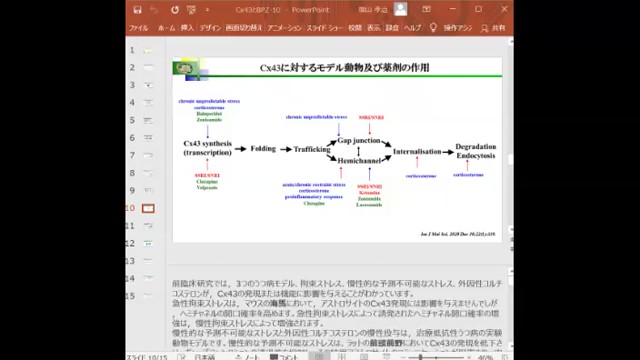Select slide 11 thumbnail in slide panel
The height and width of the screenshot is (360, 640).
(x=148, y=226)
